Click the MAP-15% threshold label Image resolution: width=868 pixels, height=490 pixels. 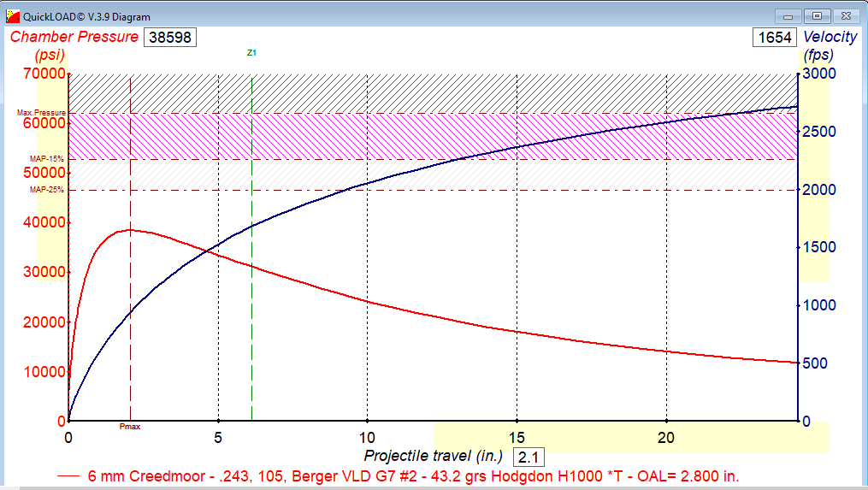pyautogui.click(x=47, y=159)
